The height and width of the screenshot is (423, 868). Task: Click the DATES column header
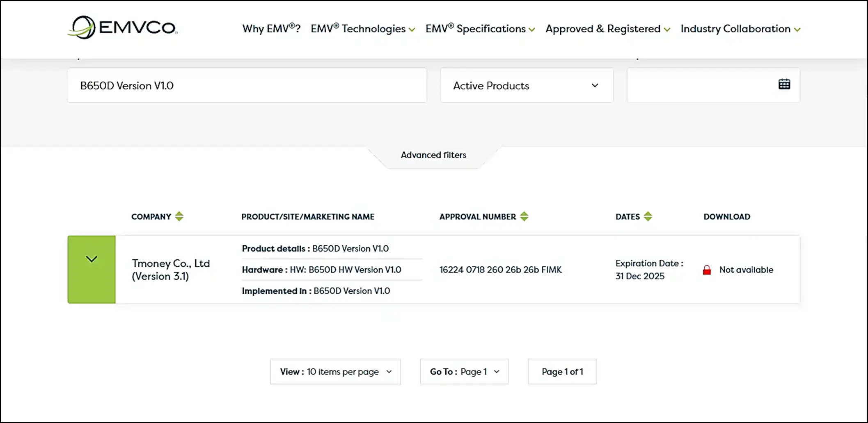628,217
